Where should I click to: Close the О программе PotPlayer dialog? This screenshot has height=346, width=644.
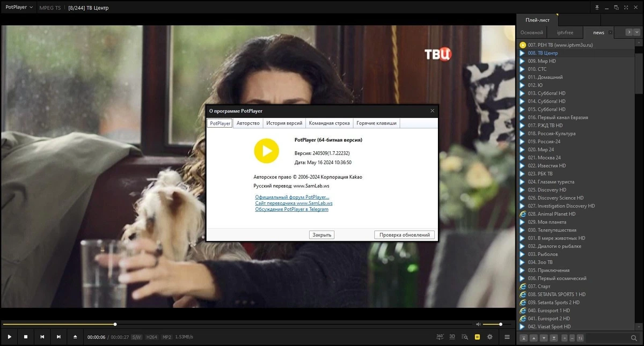click(x=433, y=111)
